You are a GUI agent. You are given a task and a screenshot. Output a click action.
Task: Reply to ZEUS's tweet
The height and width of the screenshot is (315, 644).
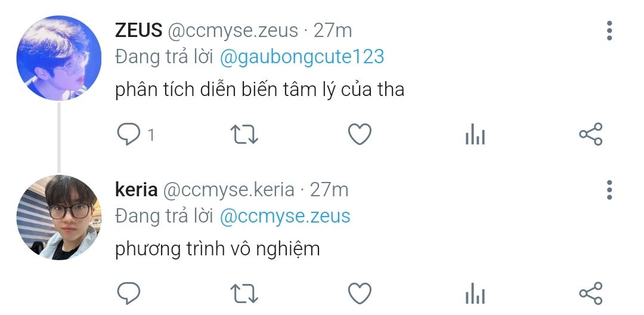(x=128, y=135)
